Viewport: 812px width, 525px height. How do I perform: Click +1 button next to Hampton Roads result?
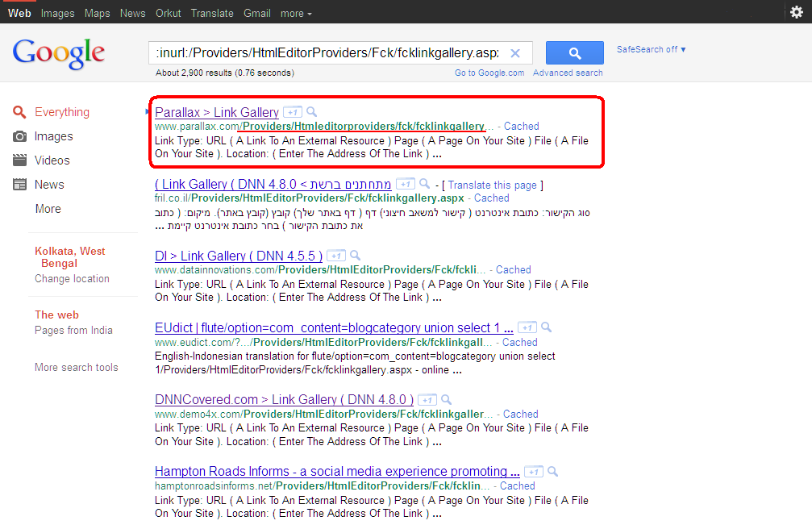pyautogui.click(x=534, y=472)
